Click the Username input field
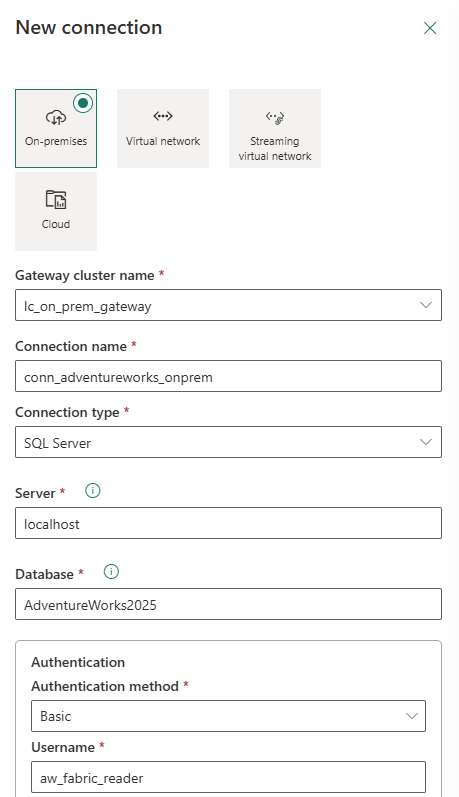Screen dimensions: 459x797 (x=228, y=777)
